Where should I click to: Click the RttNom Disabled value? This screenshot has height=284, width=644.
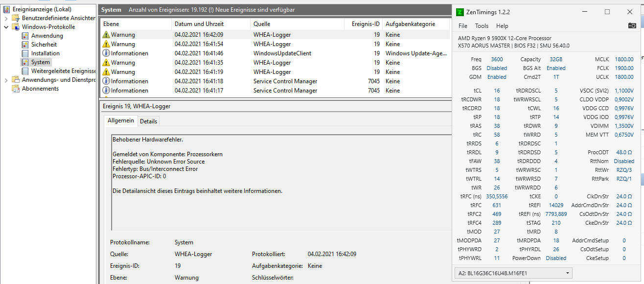624,161
